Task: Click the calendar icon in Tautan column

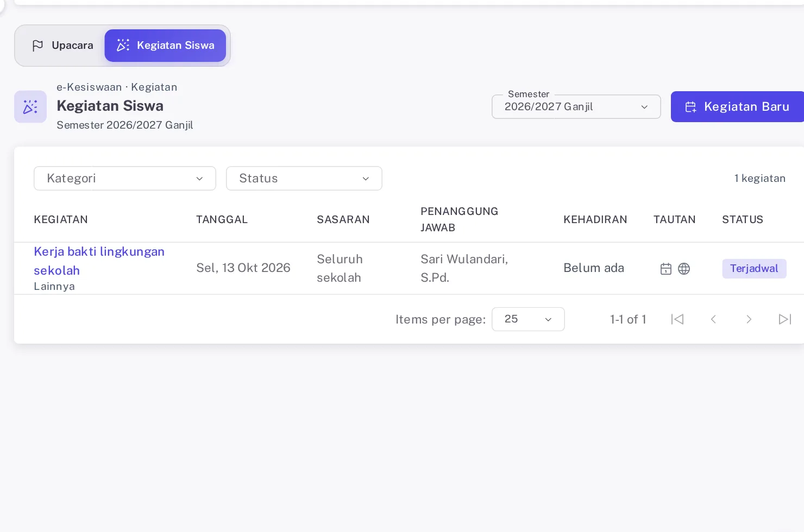Action: point(666,269)
